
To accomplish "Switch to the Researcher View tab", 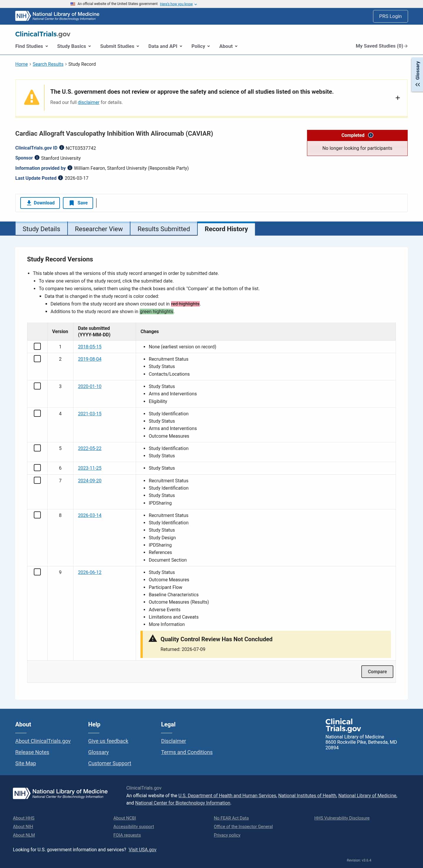I will (99, 229).
